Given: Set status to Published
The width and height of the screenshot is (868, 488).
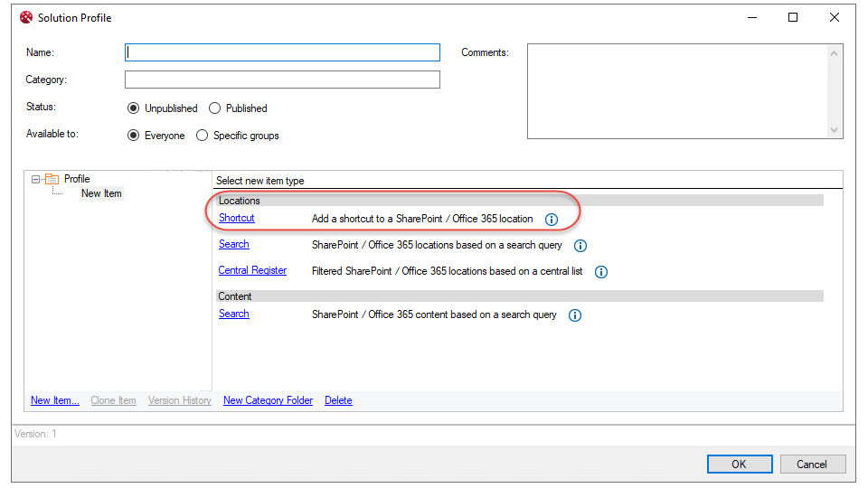Looking at the screenshot, I should tap(215, 108).
